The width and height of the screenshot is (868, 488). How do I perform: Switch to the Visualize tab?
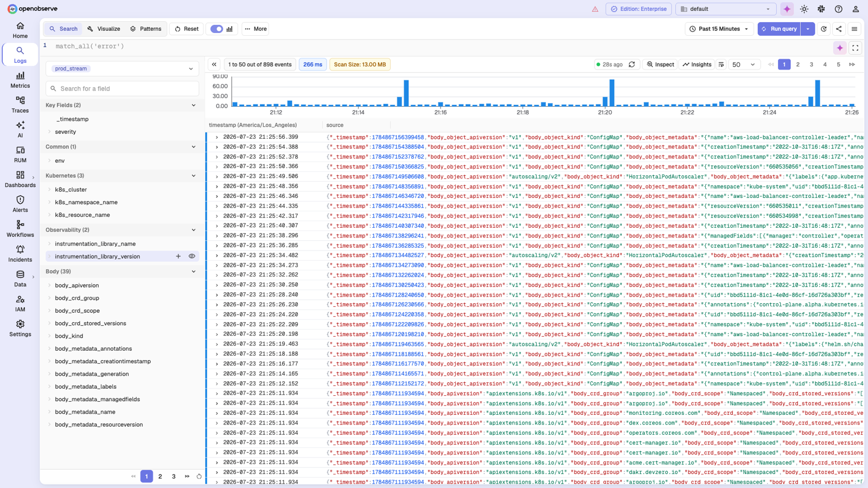(x=104, y=29)
